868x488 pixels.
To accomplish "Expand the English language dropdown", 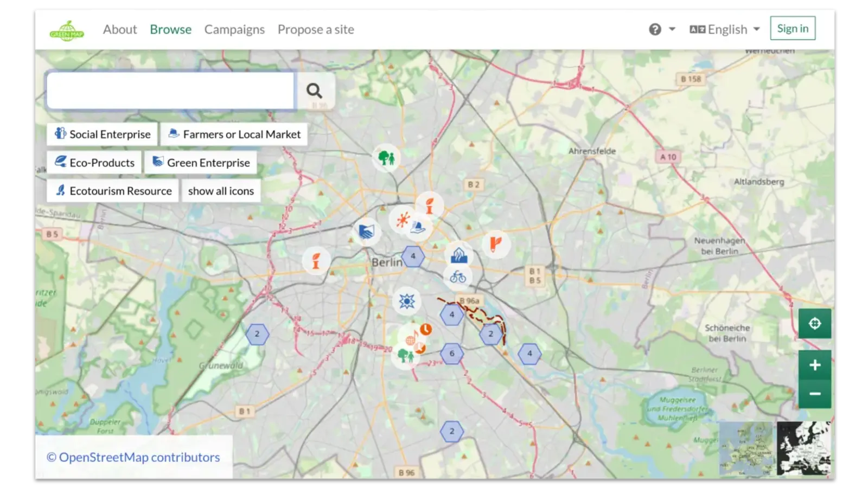I will [725, 29].
